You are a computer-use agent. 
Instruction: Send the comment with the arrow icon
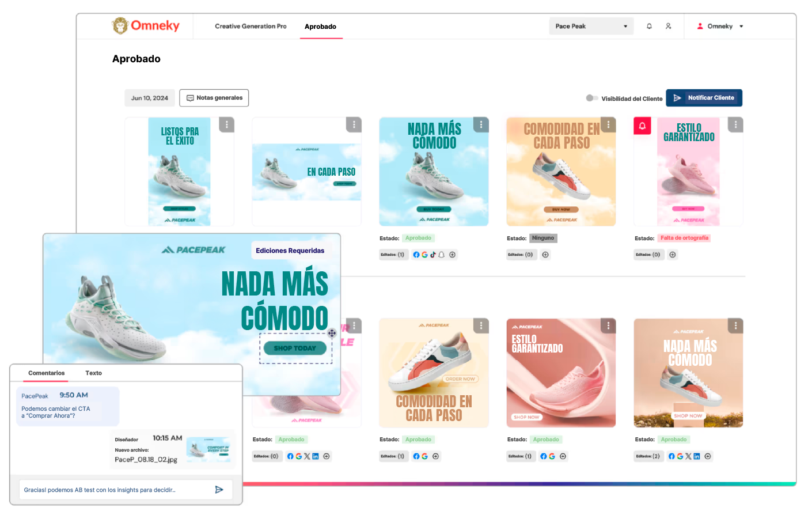coord(219,490)
